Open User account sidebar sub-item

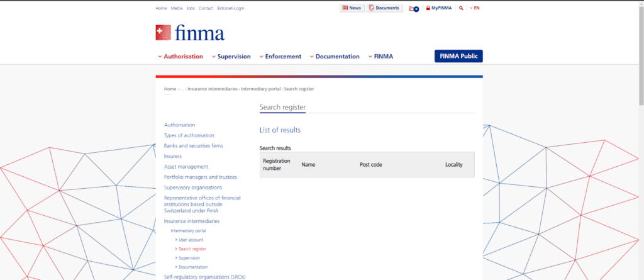point(191,240)
